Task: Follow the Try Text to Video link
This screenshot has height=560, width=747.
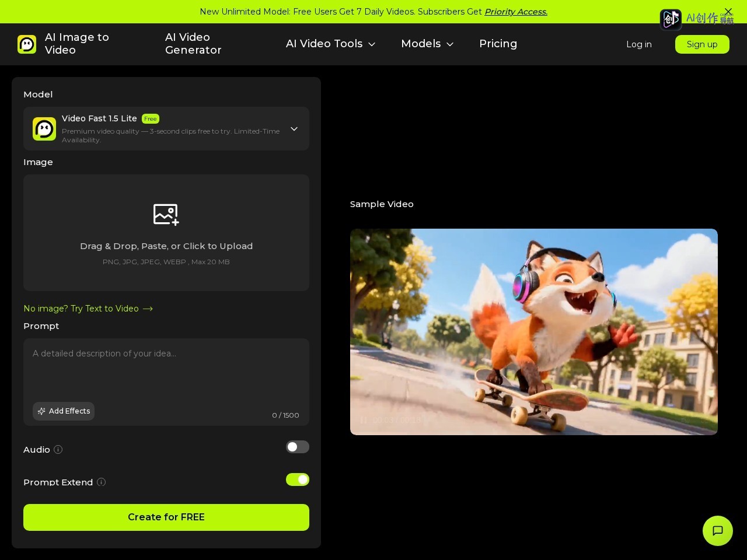Action: coord(88,309)
